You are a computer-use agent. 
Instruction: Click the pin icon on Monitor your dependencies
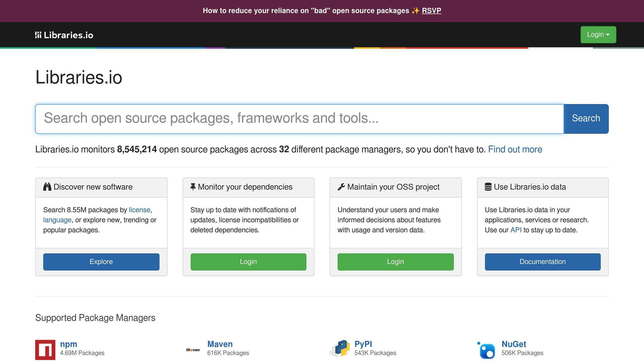pos(193,186)
